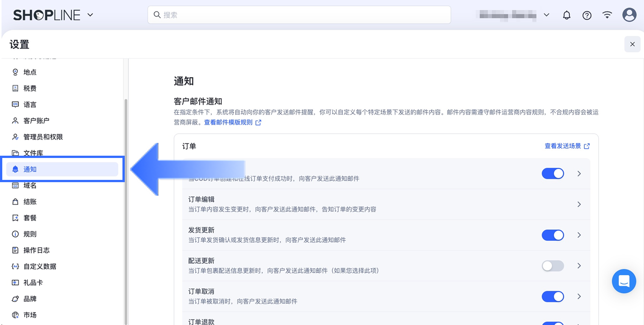This screenshot has width=644, height=325.
Task: Open the SHOPLINE logo dropdown arrow
Action: tap(90, 15)
